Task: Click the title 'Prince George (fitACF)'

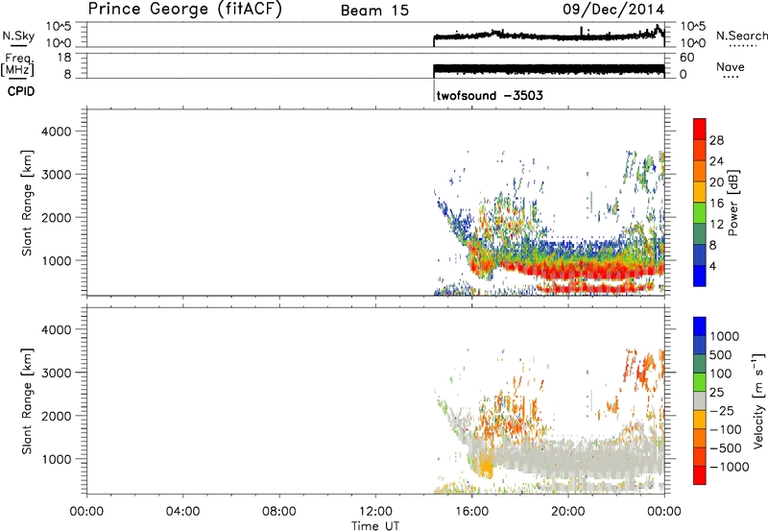Action: (185, 9)
